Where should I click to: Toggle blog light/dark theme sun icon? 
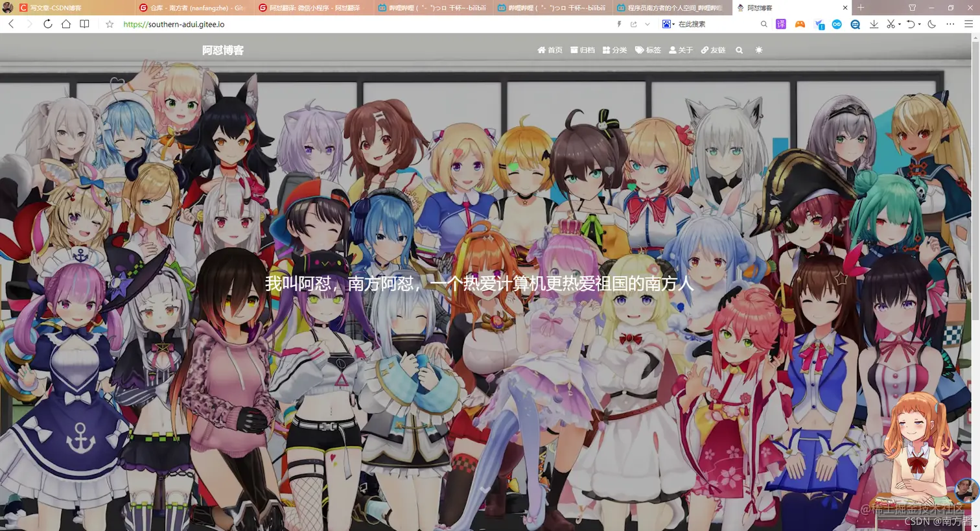(x=759, y=50)
